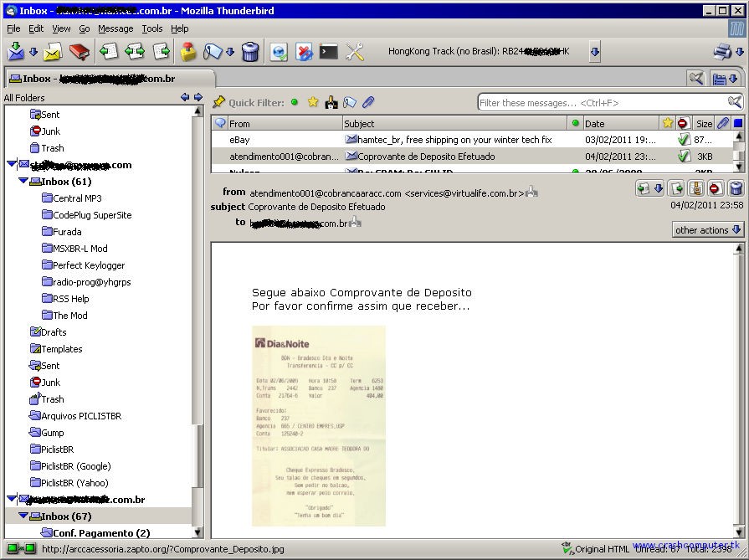The image size is (749, 560).
Task: Open the HongKong Track dropdown arrow
Action: [x=595, y=52]
